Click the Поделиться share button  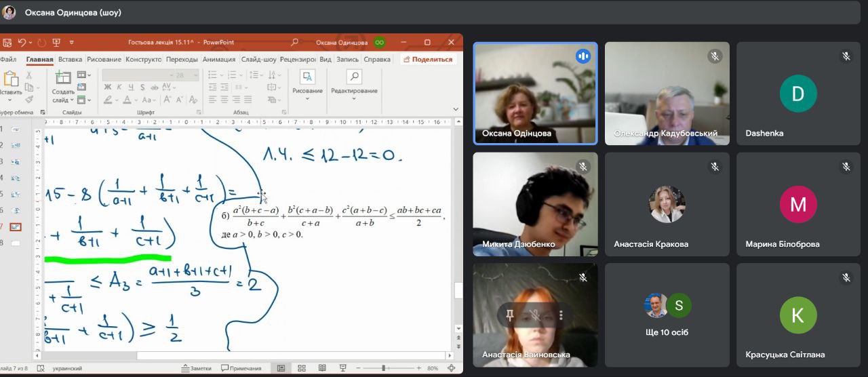pyautogui.click(x=428, y=60)
